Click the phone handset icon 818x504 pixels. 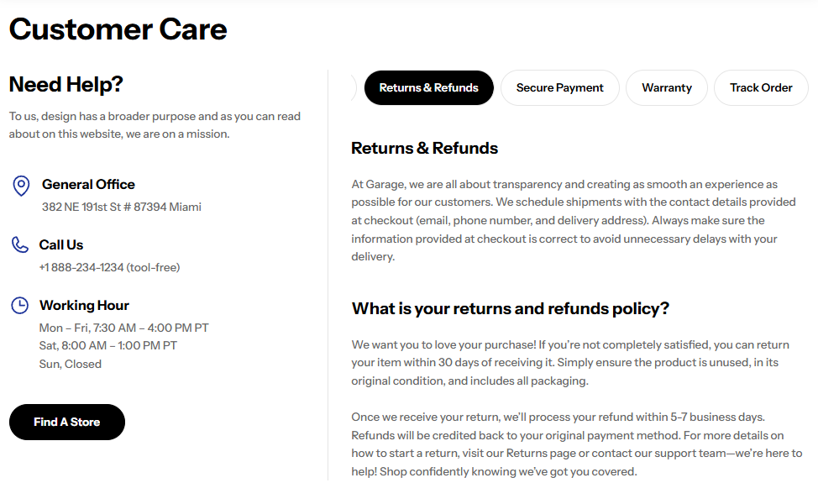click(20, 244)
